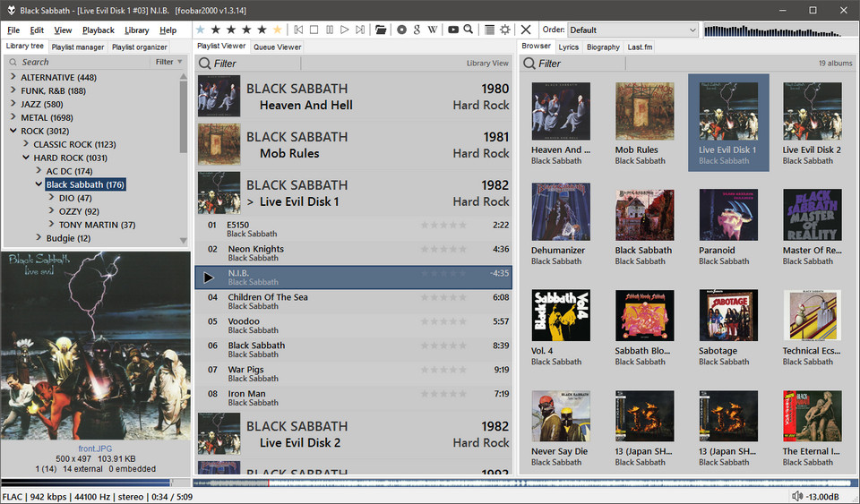860x504 pixels.
Task: Collapse the ROCK (3012) node
Action: click(13, 131)
